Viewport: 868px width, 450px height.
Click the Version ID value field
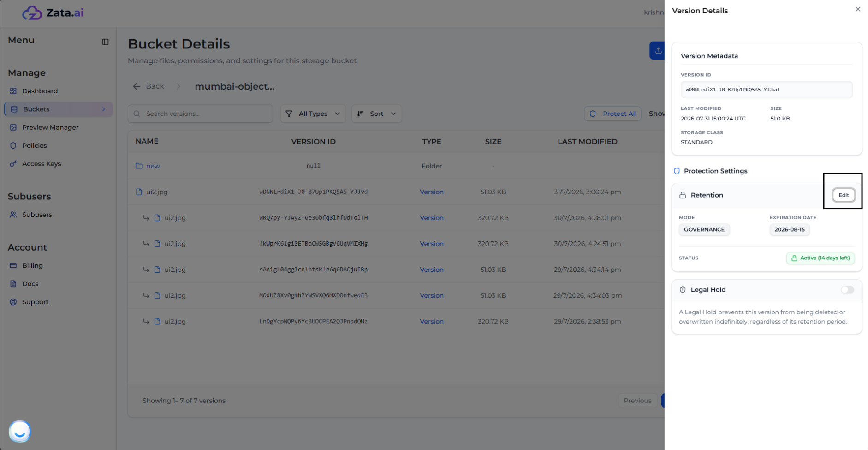(767, 90)
